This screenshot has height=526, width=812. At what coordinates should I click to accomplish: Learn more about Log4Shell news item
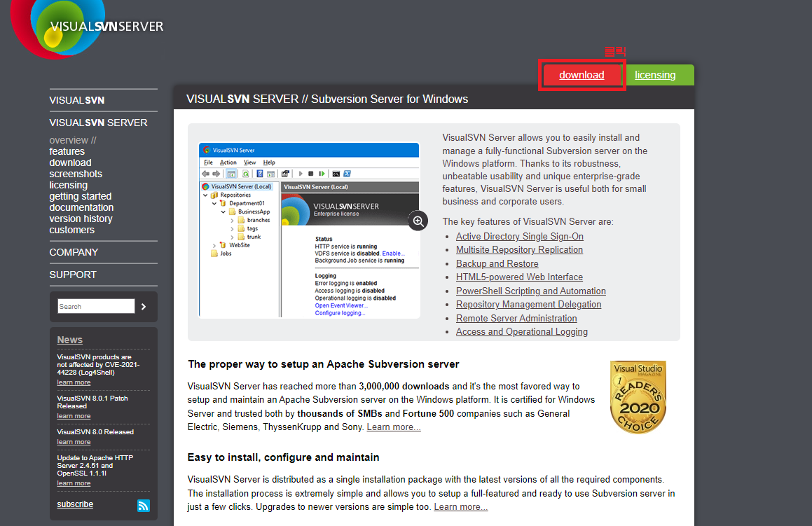[74, 382]
